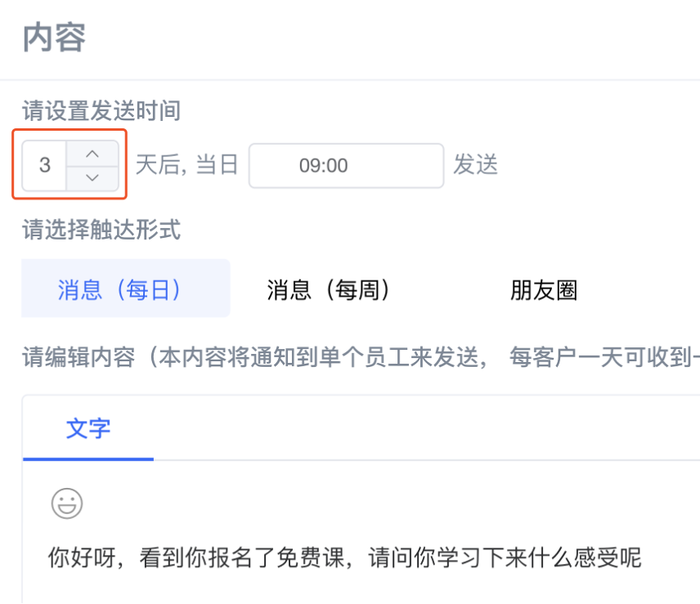Place cursor after 感受呢 in the message
Viewport: 700px width, 604px height.
point(643,557)
